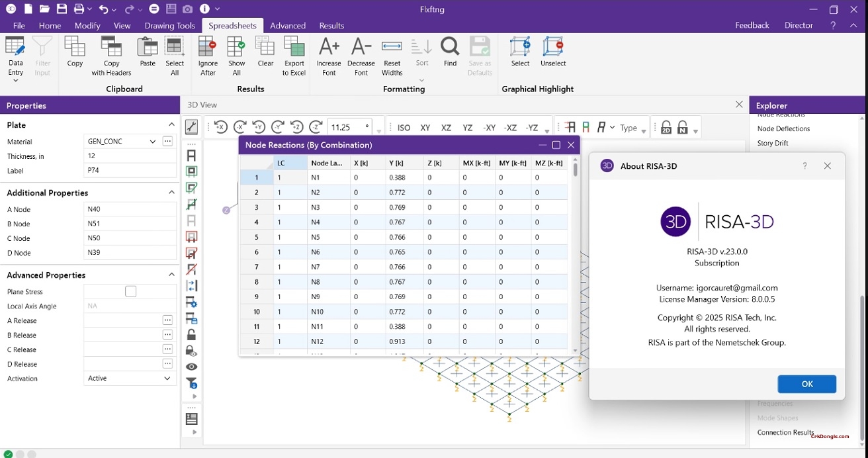The height and width of the screenshot is (458, 868).
Task: Open the Results ribbon tab
Action: (331, 26)
